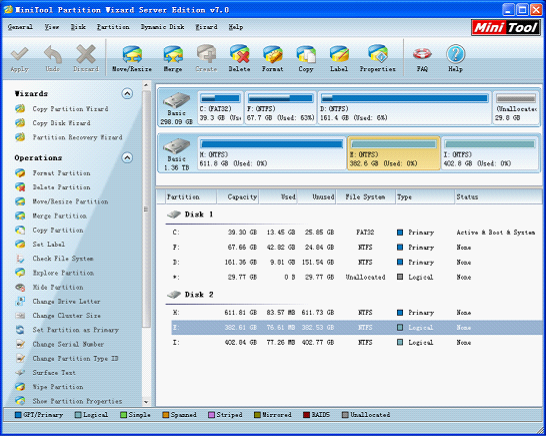Select I: 402.8 GB block in disk map

490,153
